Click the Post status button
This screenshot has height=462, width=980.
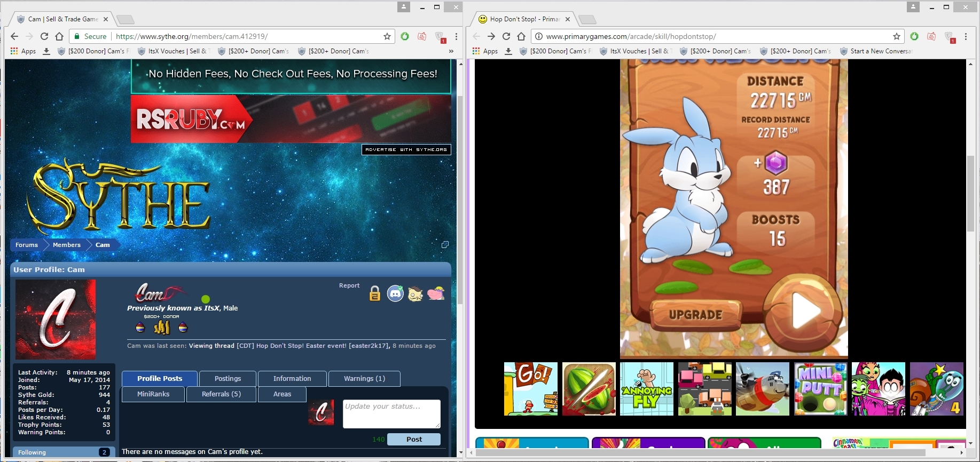click(x=414, y=439)
